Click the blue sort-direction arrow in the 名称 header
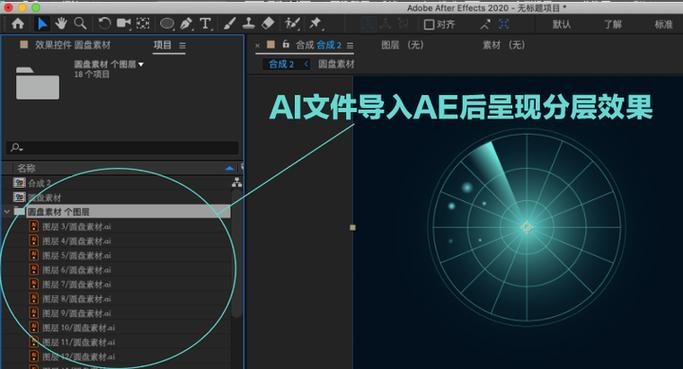The image size is (683, 369). point(230,168)
